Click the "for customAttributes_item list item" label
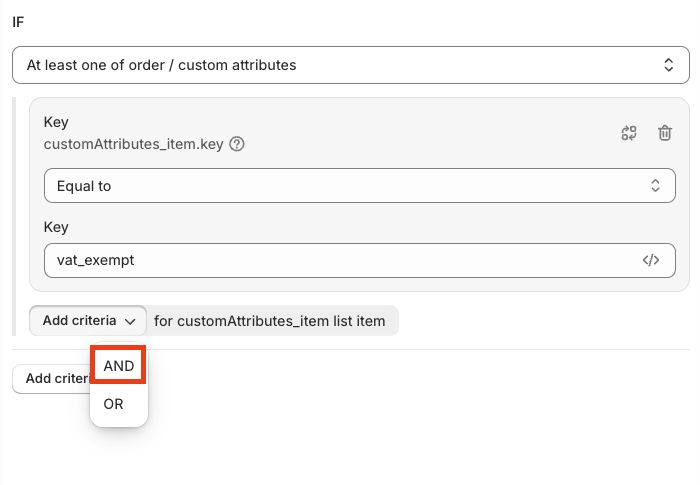The height and width of the screenshot is (485, 700). 270,321
